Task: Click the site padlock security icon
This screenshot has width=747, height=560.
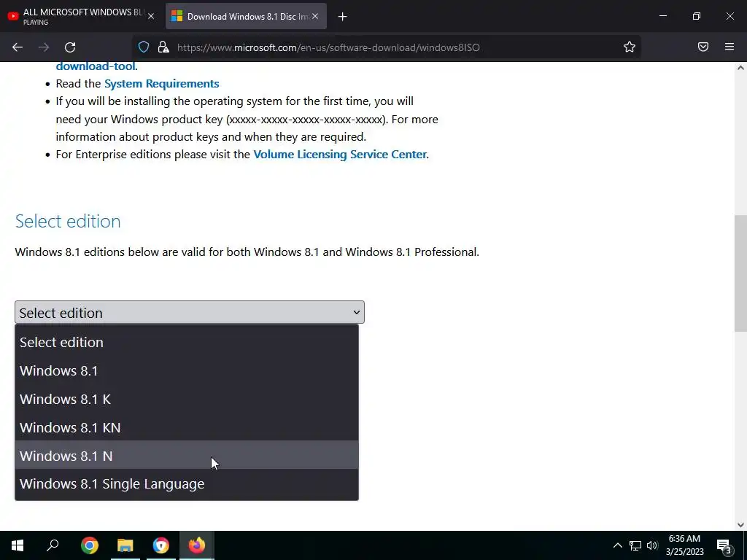Action: pos(163,47)
